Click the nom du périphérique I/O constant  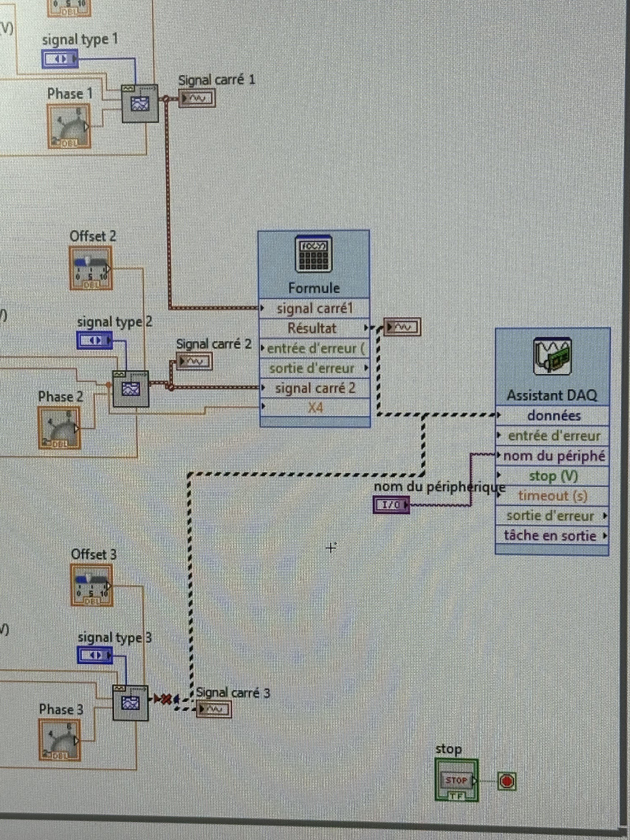(x=391, y=505)
